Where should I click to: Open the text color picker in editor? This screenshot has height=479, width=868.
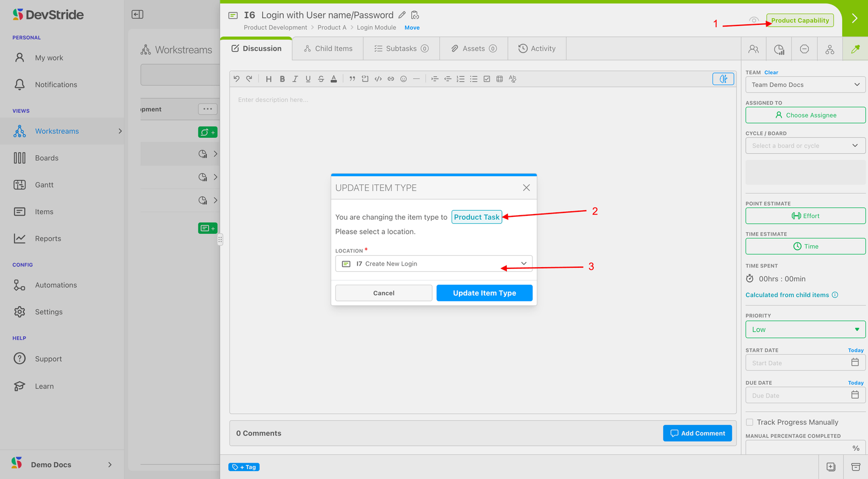[x=334, y=79]
